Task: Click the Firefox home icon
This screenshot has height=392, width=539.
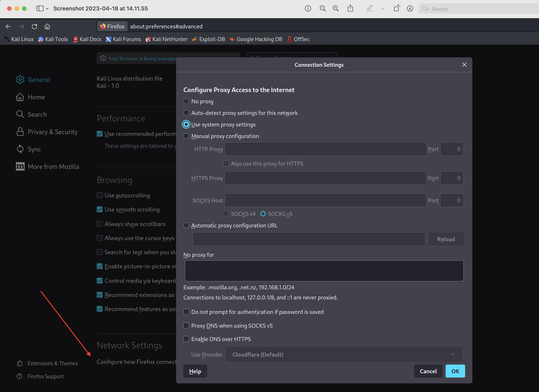Action: (x=47, y=26)
